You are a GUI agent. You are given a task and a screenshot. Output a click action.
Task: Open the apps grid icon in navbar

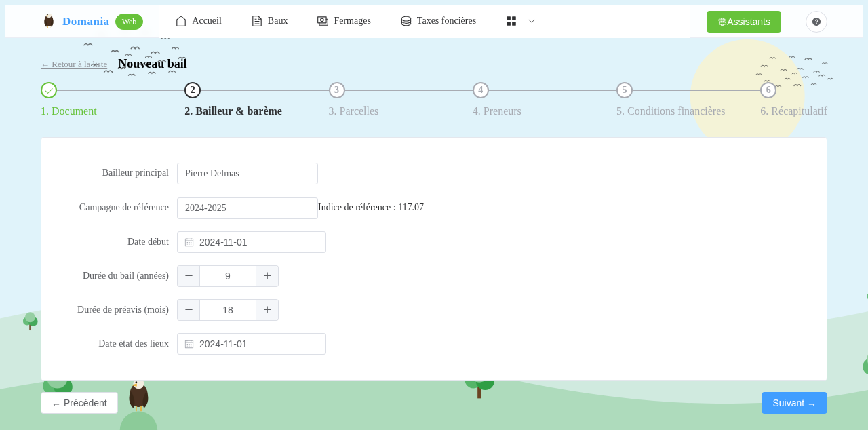coord(511,21)
